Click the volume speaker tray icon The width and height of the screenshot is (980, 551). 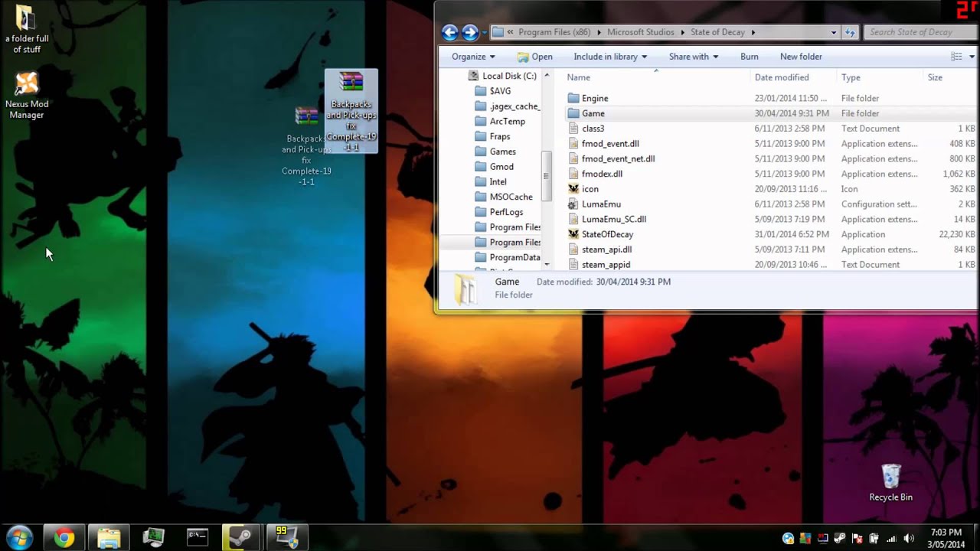[909, 538]
